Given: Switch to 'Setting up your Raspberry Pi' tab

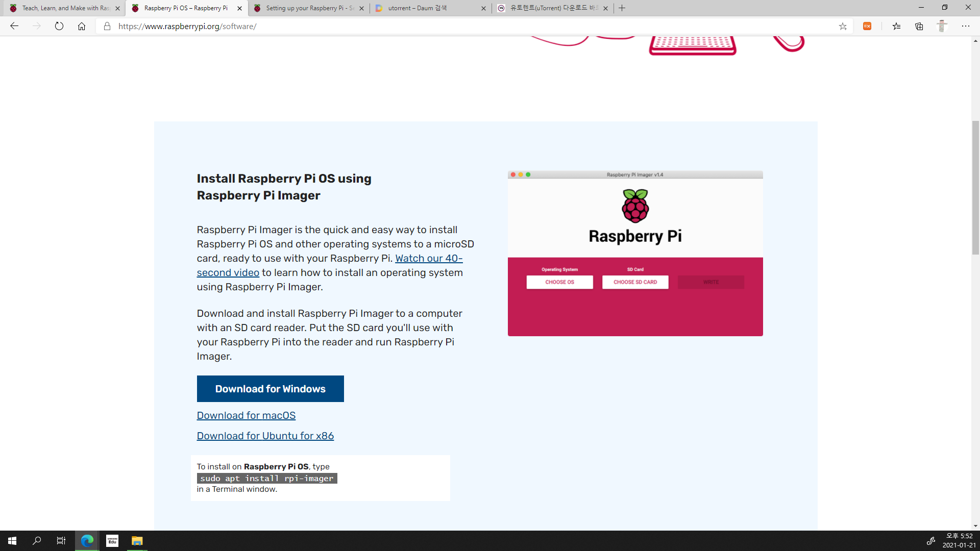Looking at the screenshot, I should pos(309,8).
